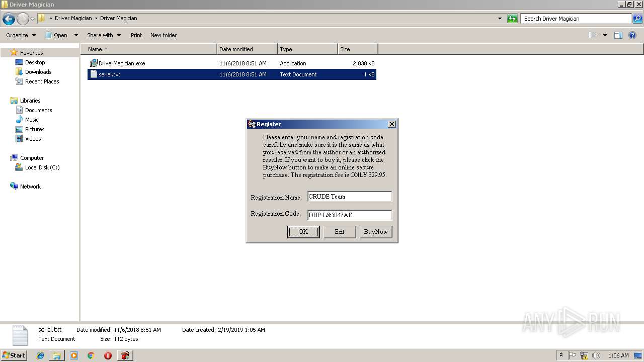Click the red Opera taskbar icon

coord(108,355)
